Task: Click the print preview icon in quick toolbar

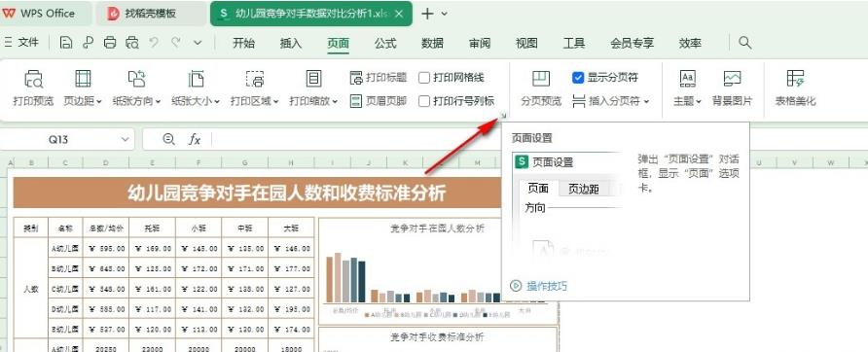Action: [x=132, y=43]
